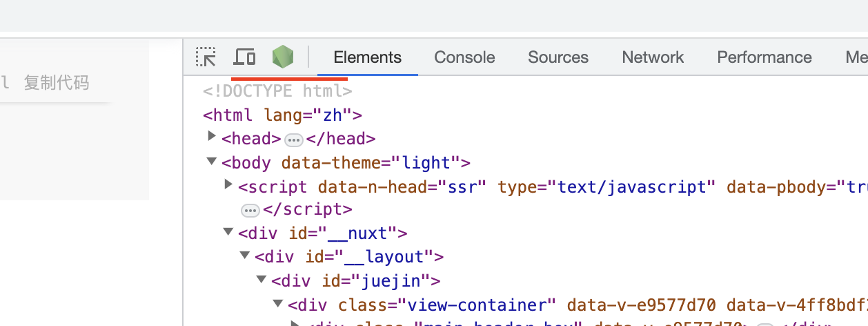
Task: Open the Sources tab
Action: pyautogui.click(x=558, y=57)
